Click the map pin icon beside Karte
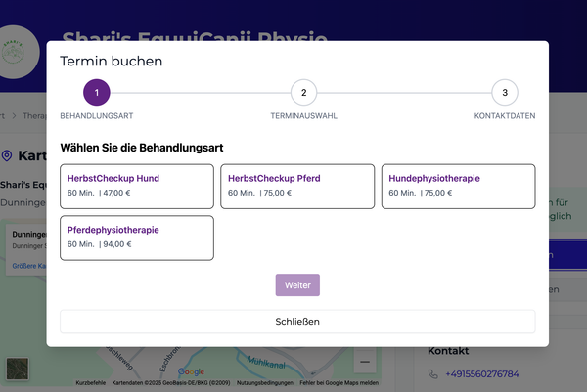 (x=8, y=156)
